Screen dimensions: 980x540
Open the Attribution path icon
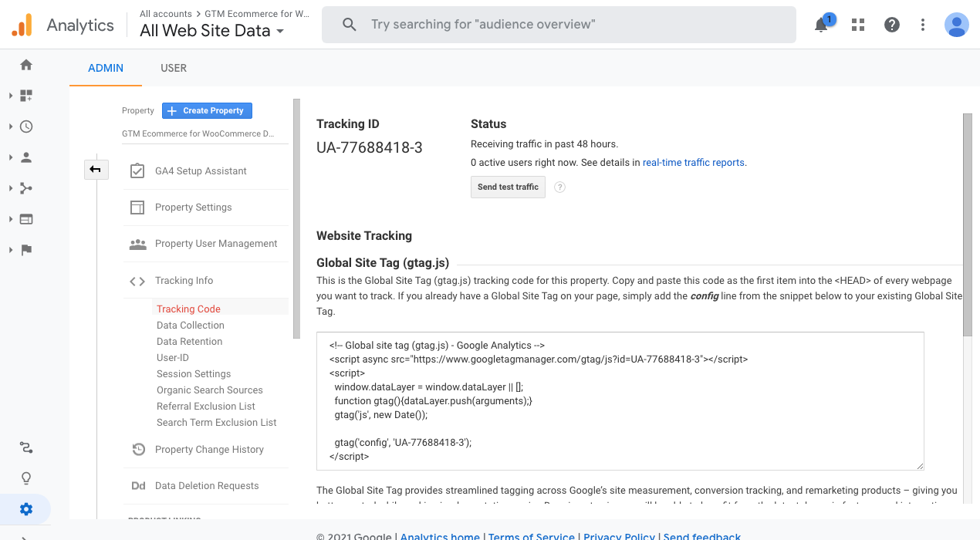(x=26, y=447)
